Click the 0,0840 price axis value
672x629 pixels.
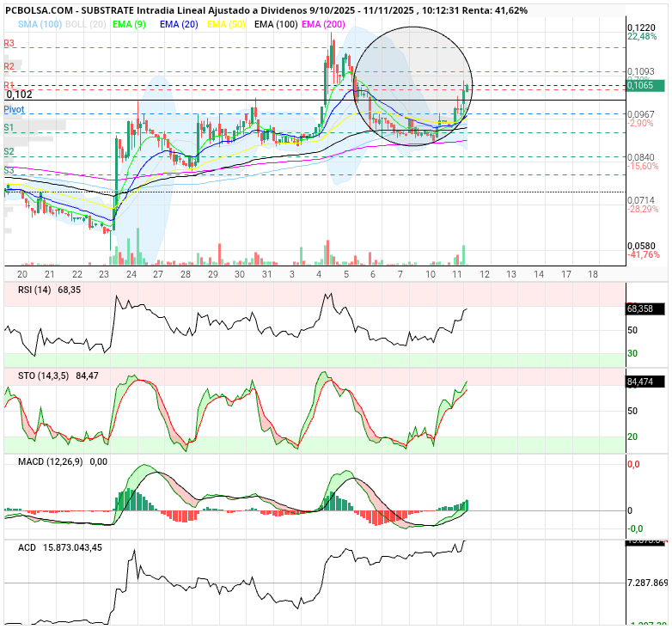pyautogui.click(x=641, y=157)
